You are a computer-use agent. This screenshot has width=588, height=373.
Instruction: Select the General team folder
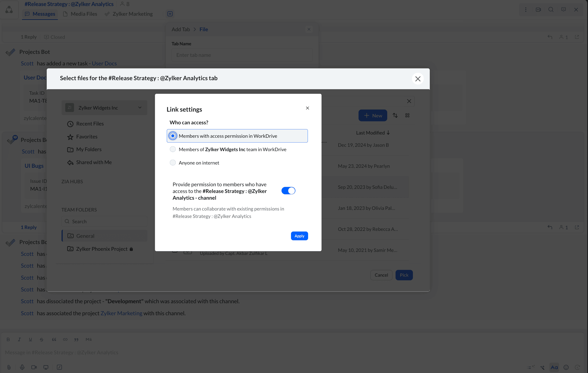coord(105,236)
